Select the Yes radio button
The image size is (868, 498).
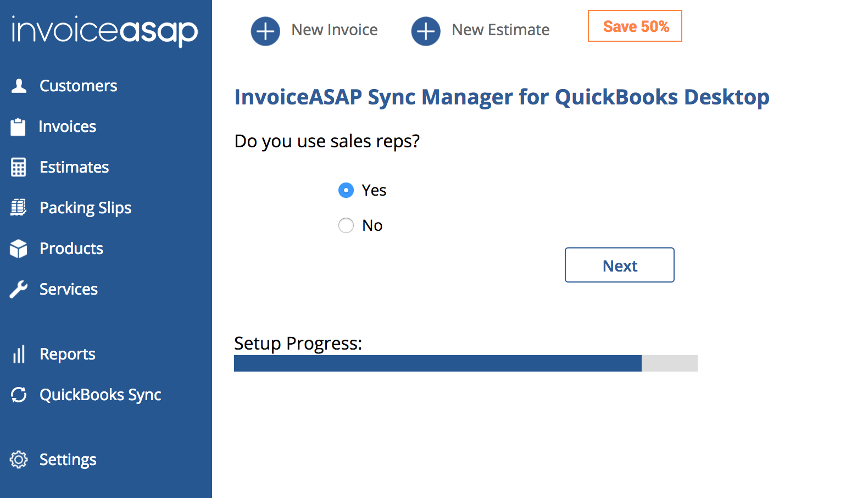tap(346, 190)
